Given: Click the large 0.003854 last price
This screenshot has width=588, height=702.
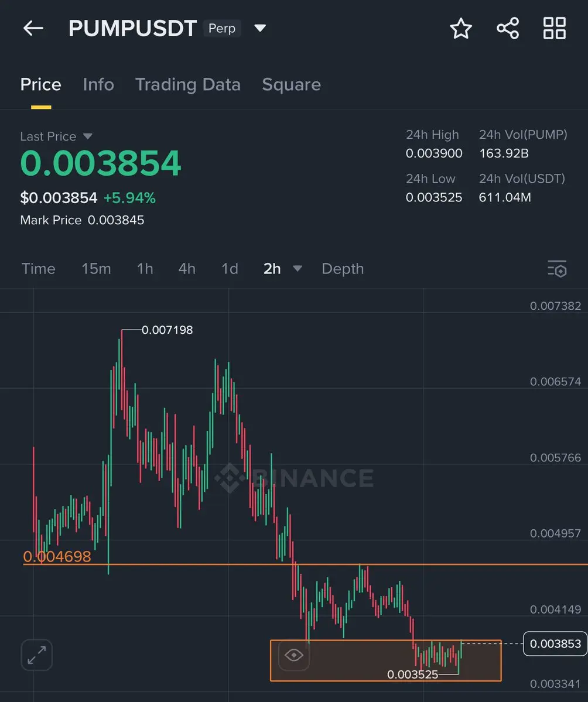Looking at the screenshot, I should (101, 163).
